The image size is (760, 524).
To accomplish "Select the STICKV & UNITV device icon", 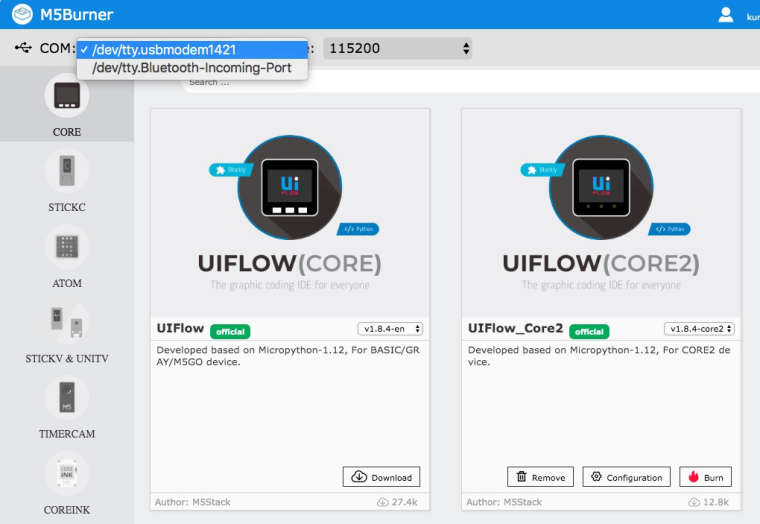I will tap(67, 322).
